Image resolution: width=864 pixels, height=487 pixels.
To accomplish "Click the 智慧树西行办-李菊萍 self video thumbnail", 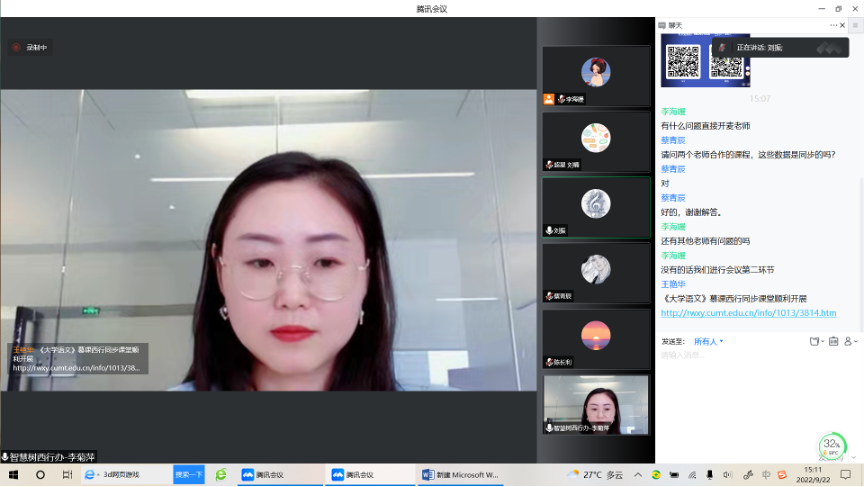I will tap(596, 404).
